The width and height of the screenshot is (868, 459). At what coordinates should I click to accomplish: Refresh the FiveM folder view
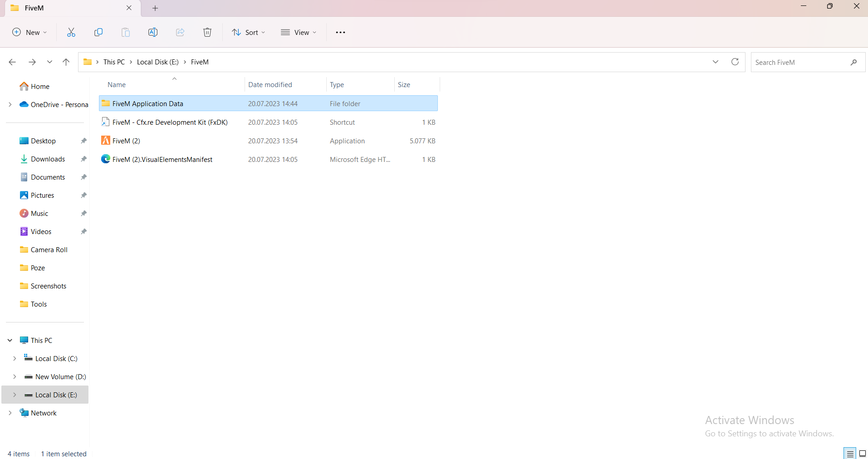(735, 62)
